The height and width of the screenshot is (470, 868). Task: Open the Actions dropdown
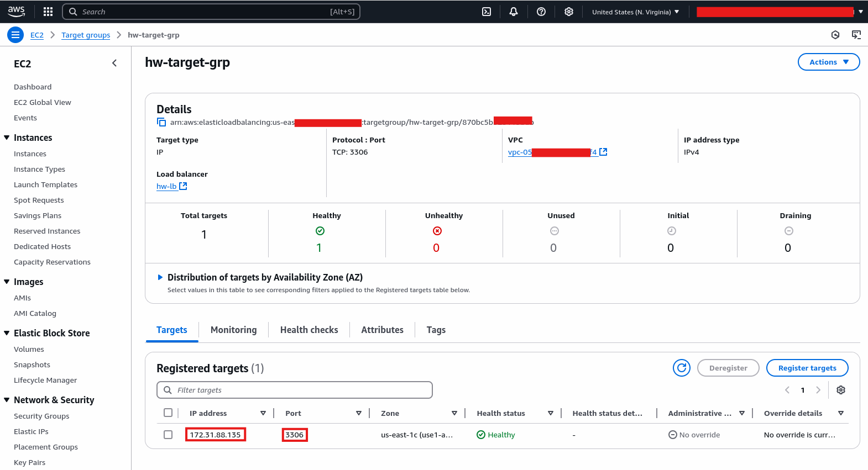pyautogui.click(x=828, y=62)
